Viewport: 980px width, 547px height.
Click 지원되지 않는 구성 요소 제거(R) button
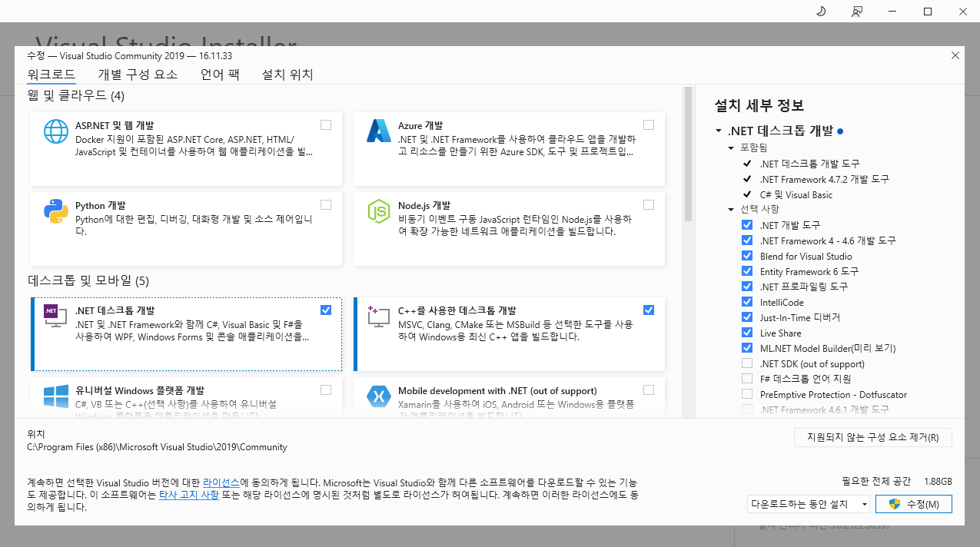point(873,437)
